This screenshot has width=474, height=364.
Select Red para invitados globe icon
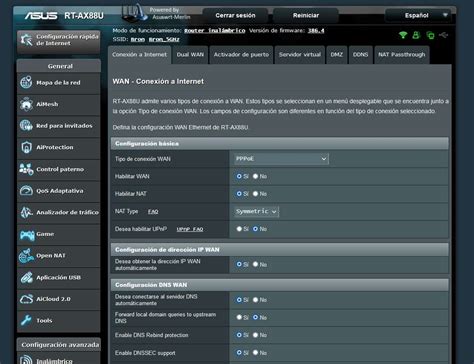pyautogui.click(x=26, y=126)
